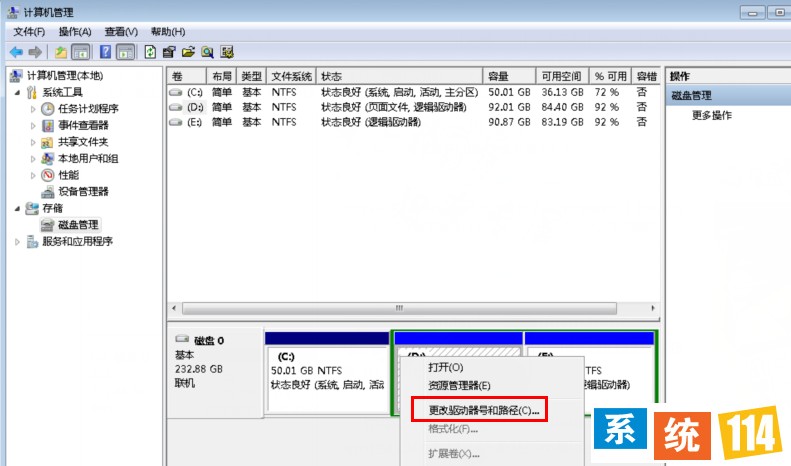Click the Event Viewer icon in tree
Image resolution: width=791 pixels, height=466 pixels.
pos(47,126)
